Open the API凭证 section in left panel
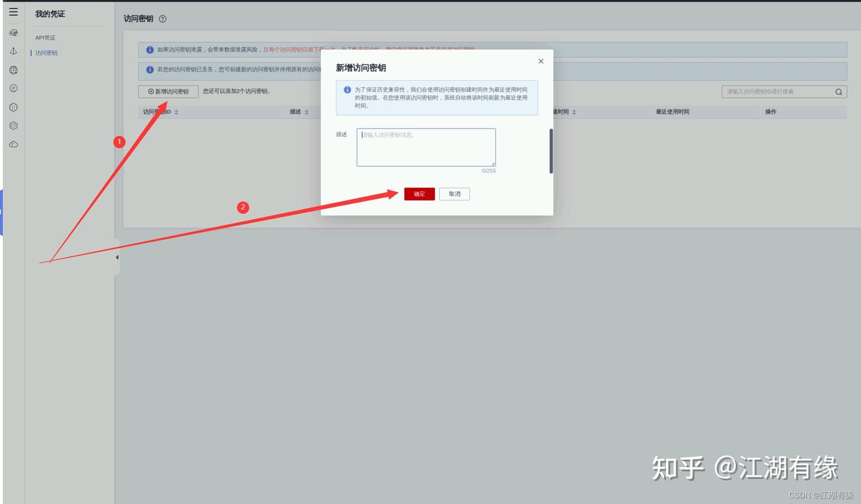The image size is (861, 504). tap(45, 37)
